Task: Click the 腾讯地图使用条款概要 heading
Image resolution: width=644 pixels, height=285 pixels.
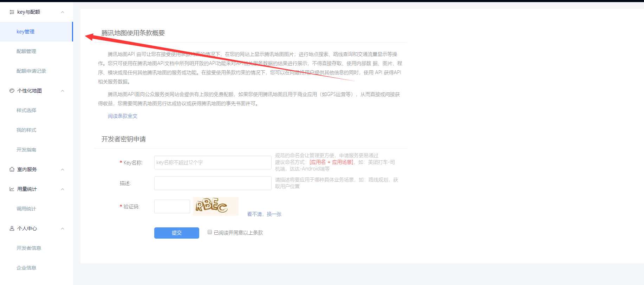Action: [133, 33]
